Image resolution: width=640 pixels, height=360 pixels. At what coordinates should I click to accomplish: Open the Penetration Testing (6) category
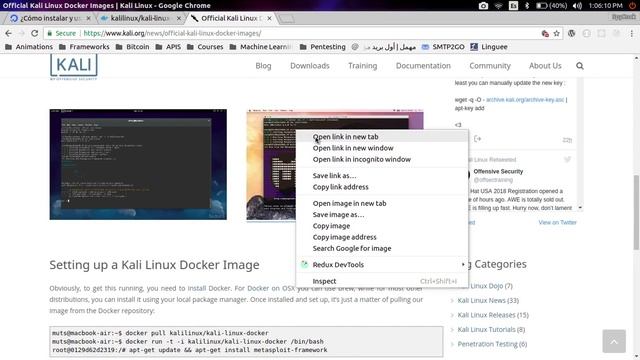492,344
